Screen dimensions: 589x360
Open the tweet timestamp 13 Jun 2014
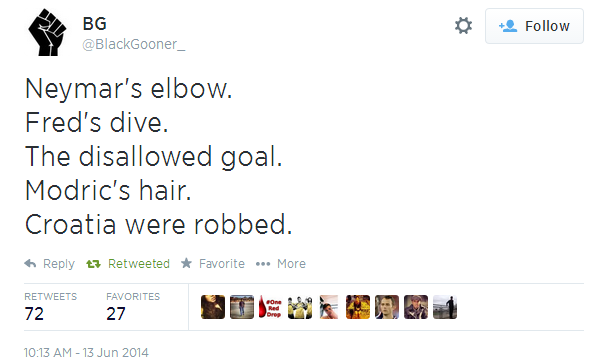[x=86, y=352]
